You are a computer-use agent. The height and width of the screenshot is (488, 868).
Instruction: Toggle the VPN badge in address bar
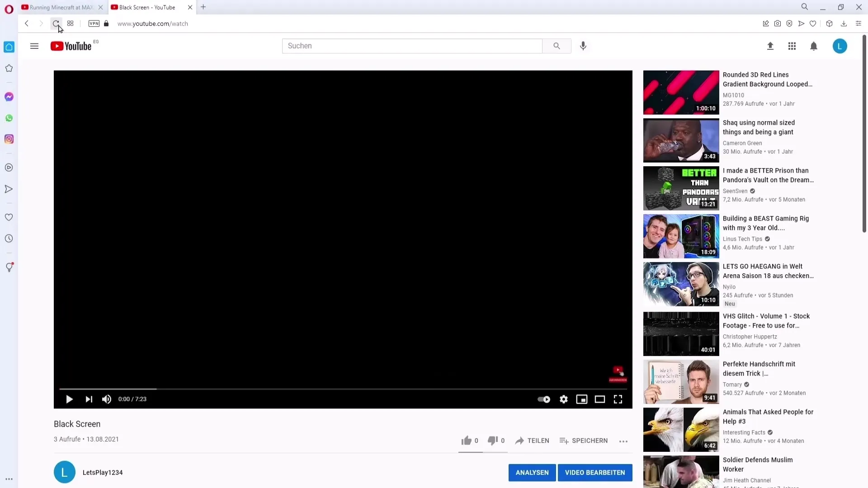94,23
